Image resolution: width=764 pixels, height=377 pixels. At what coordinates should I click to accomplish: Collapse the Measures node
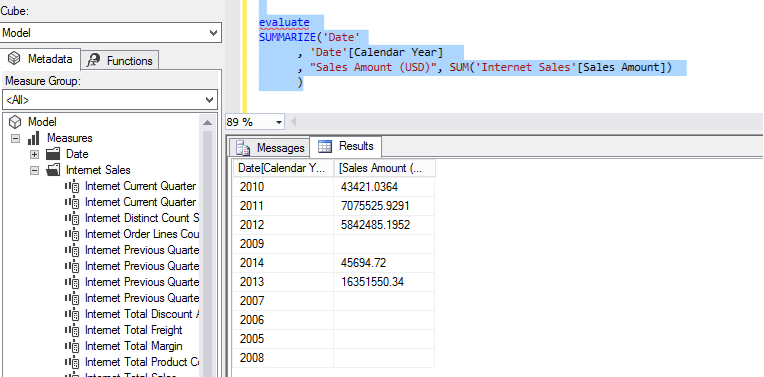coord(16,138)
